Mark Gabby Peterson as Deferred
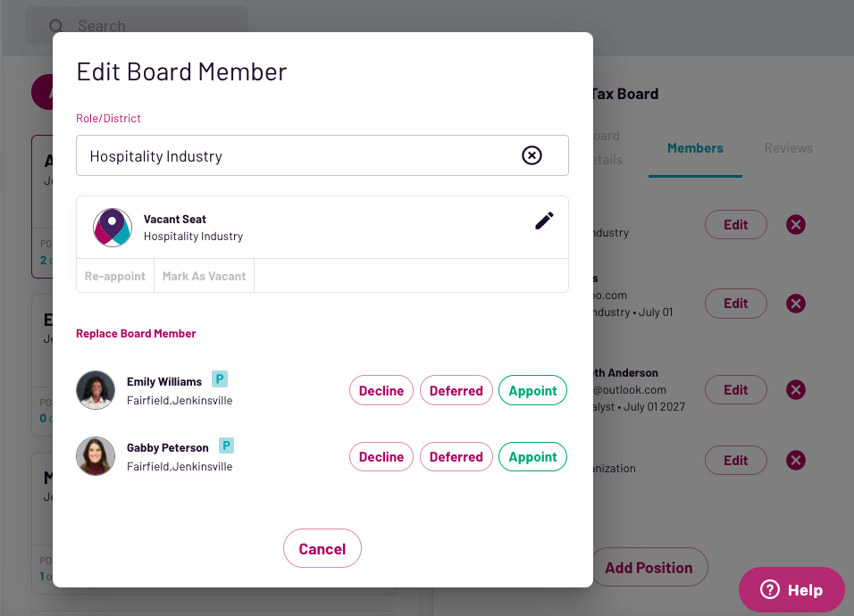The width and height of the screenshot is (854, 616). (x=456, y=456)
